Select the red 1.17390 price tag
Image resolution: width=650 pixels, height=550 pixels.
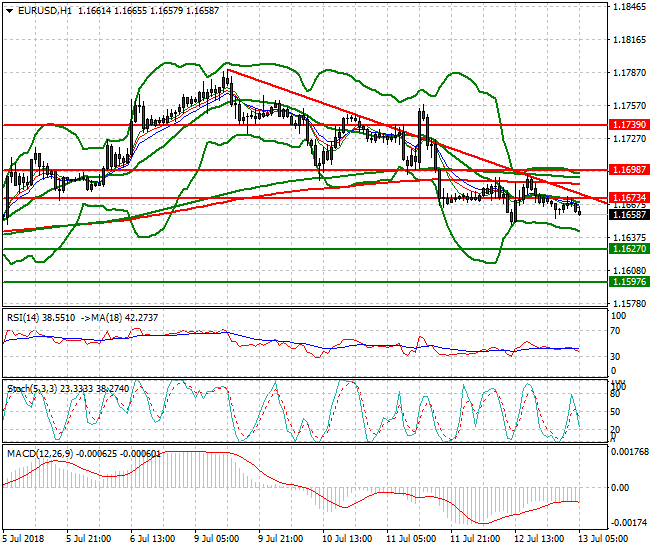(628, 125)
